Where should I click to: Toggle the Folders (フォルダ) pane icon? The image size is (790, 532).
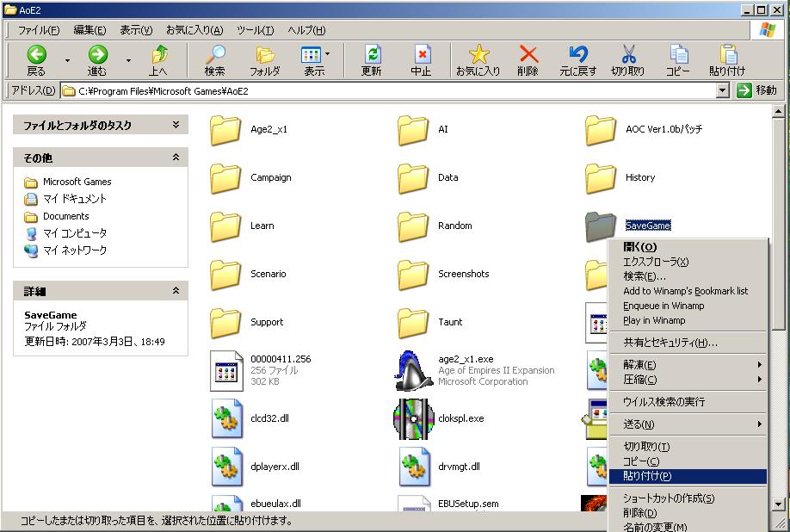click(x=265, y=60)
